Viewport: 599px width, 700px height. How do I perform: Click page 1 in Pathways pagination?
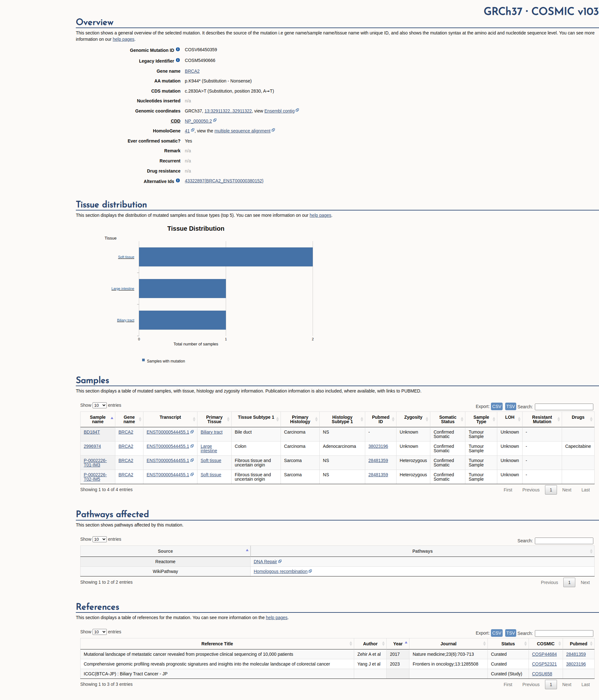569,582
